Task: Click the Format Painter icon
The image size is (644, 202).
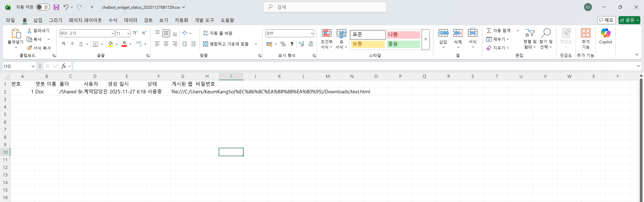Action: (x=30, y=48)
